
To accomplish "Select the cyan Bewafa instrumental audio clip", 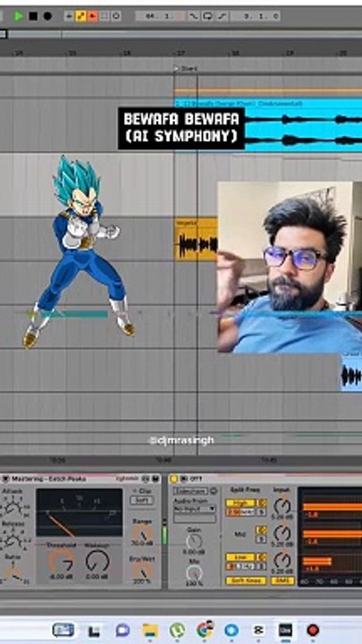I will (x=269, y=124).
